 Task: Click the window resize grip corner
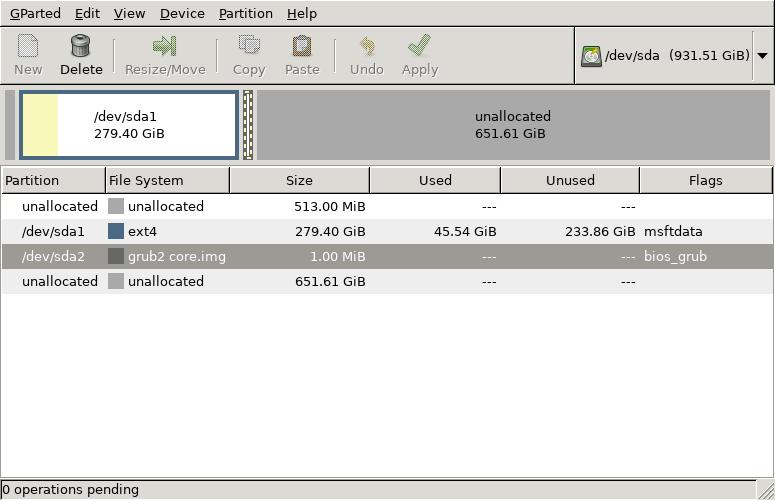click(766, 490)
